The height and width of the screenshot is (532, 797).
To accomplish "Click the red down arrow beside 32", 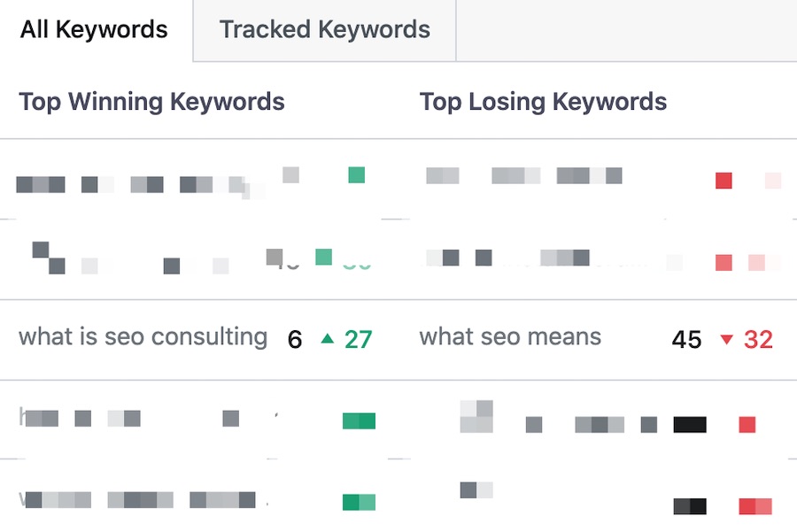I will point(727,339).
